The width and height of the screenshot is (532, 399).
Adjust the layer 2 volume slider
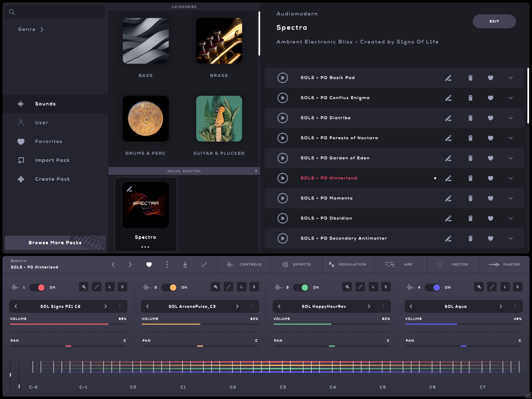tap(200, 324)
